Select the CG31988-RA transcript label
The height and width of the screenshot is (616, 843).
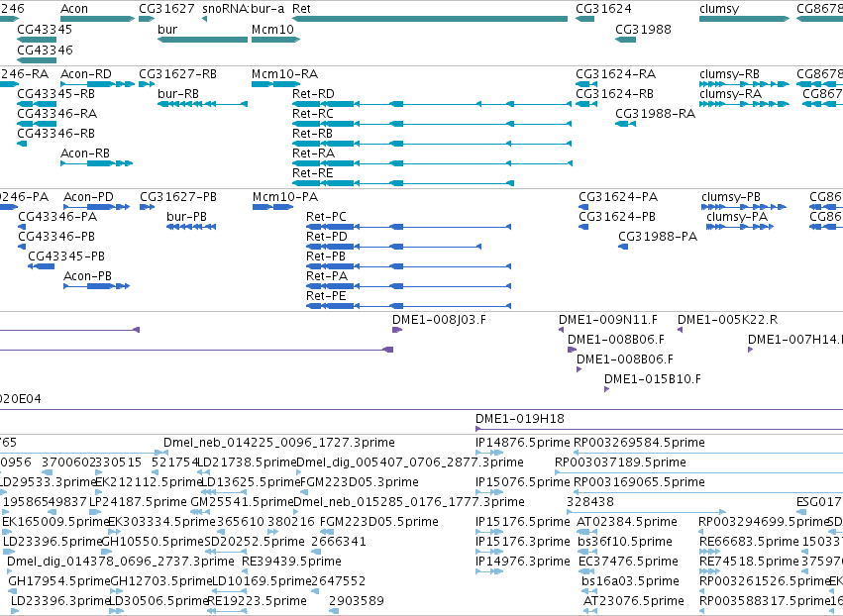pos(656,114)
